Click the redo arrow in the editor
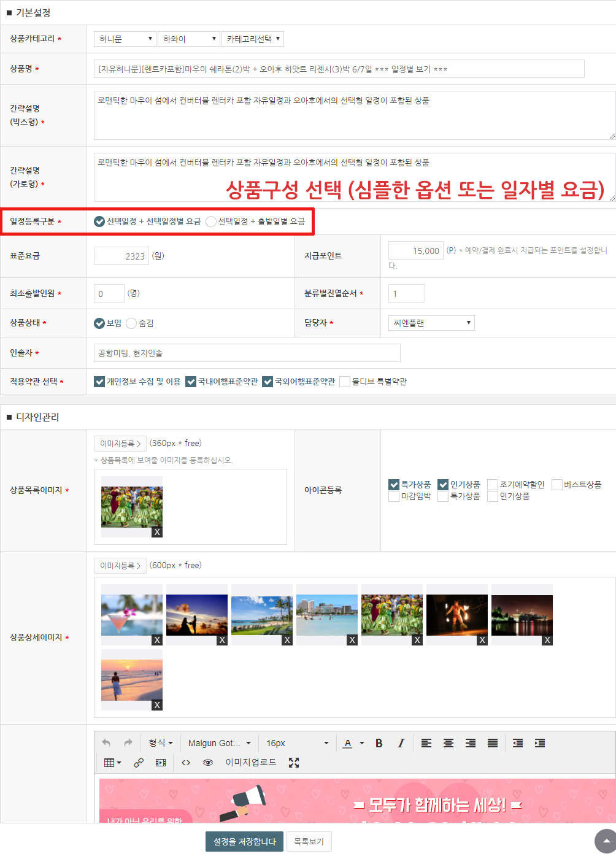The width and height of the screenshot is (616, 859). click(128, 743)
